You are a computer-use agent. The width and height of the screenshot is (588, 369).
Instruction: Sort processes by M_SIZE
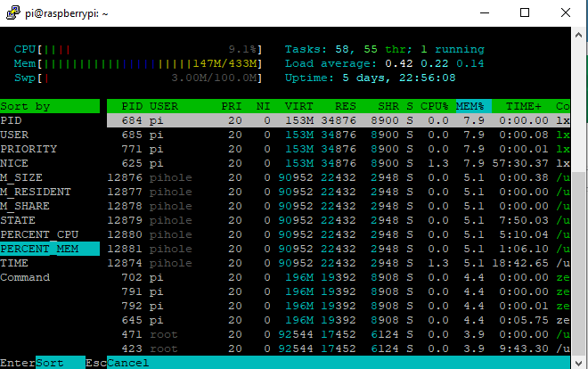tap(21, 177)
